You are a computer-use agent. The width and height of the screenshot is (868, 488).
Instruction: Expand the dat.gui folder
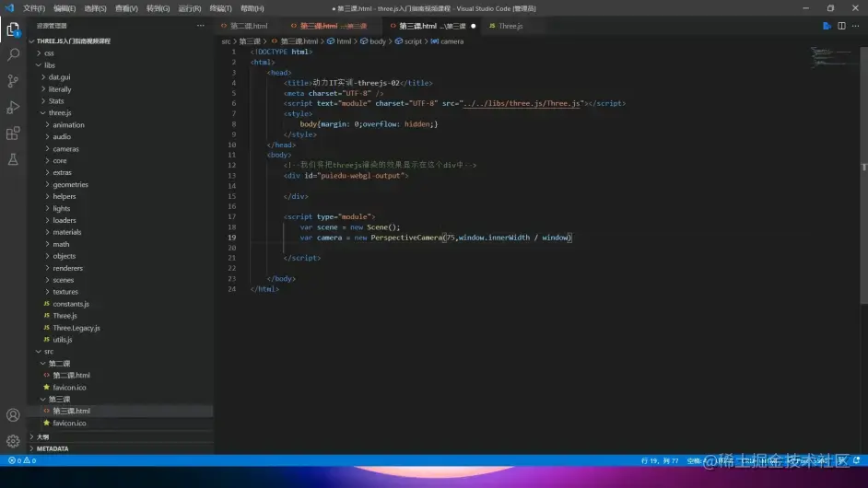click(59, 77)
